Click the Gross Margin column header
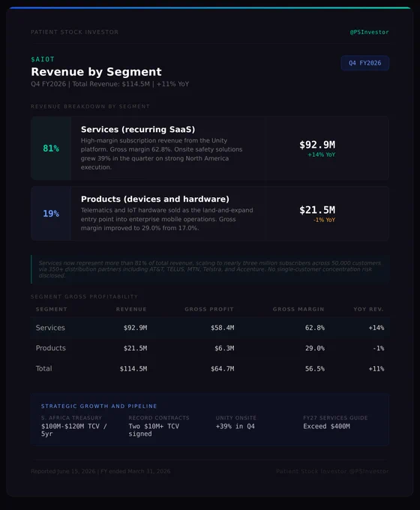Image resolution: width=420 pixels, height=510 pixels. click(298, 309)
